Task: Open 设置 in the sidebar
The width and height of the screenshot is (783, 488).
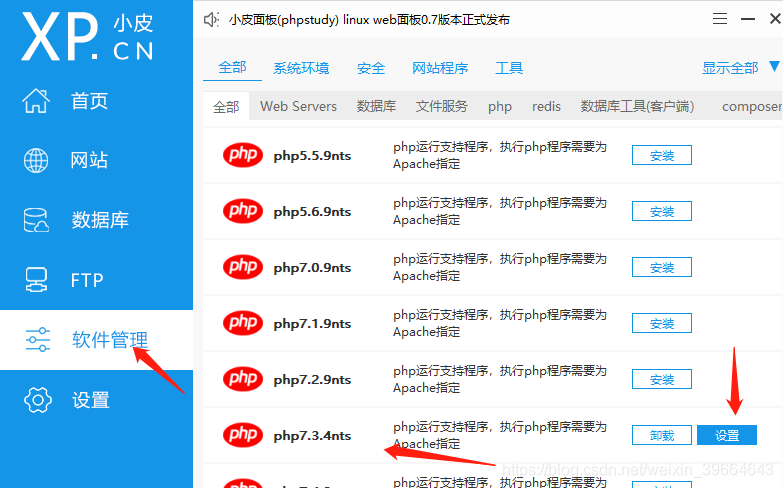Action: click(90, 400)
